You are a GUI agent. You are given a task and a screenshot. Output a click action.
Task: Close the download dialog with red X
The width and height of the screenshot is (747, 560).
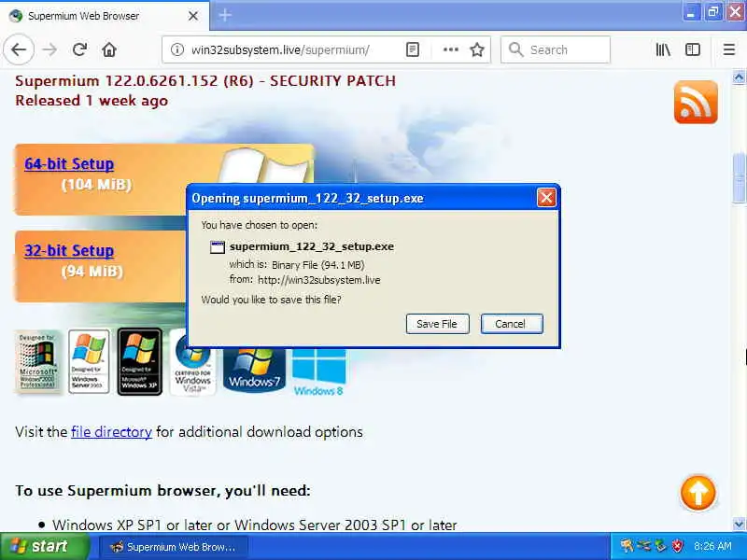tap(546, 198)
